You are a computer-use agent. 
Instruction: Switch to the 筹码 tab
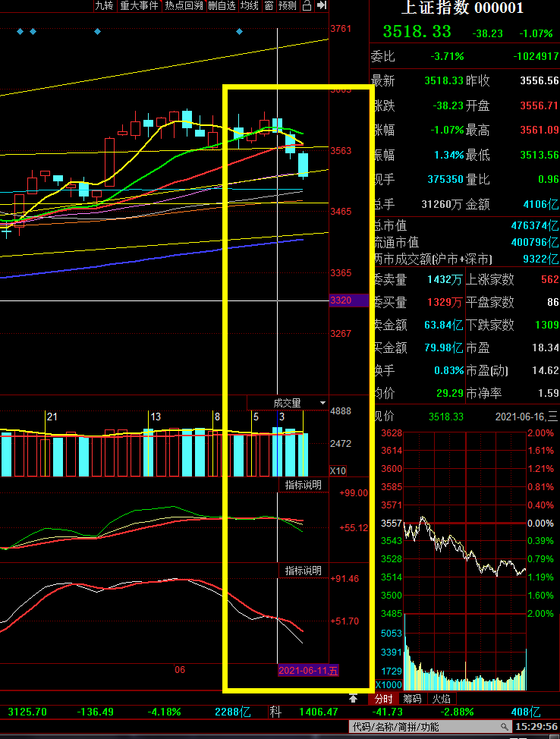tap(412, 699)
